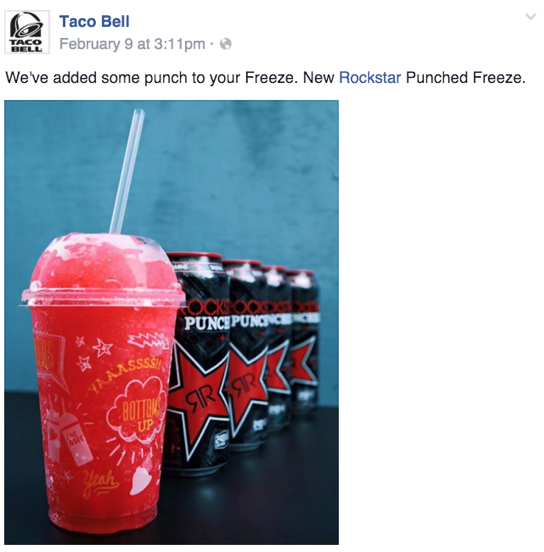Expand the post options chevron menu
The height and width of the screenshot is (552, 544).
[531, 17]
